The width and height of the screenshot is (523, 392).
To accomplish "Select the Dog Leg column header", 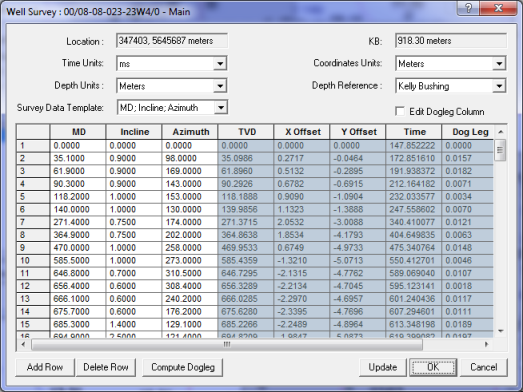I will (468, 132).
